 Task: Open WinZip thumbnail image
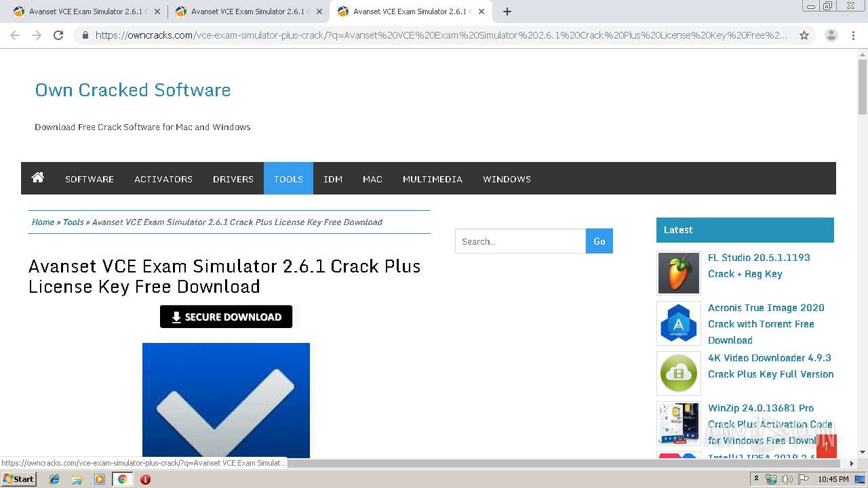679,424
